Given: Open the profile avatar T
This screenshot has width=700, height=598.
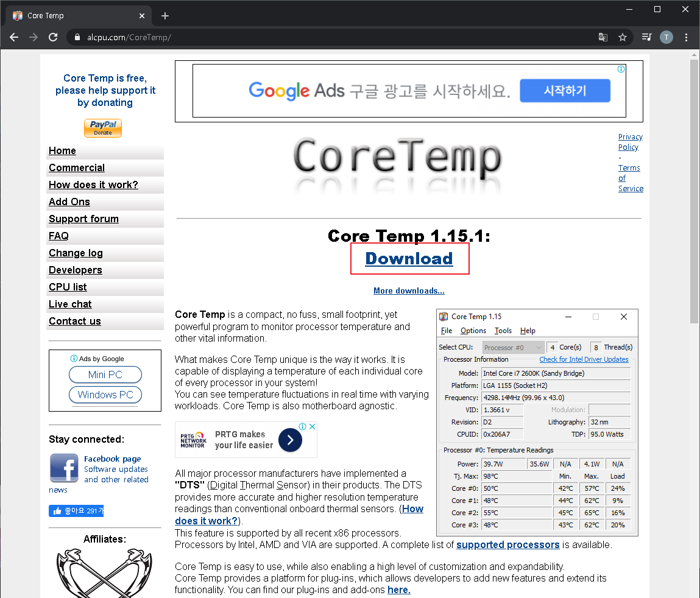Looking at the screenshot, I should tap(666, 37).
